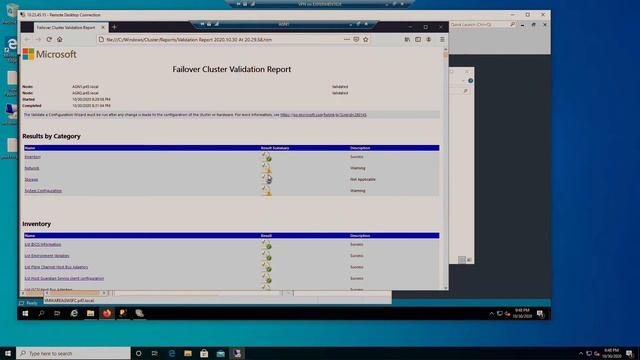Viewport: 640px width, 360px height.
Task: Click the Microsoft logo
Action: [49, 54]
